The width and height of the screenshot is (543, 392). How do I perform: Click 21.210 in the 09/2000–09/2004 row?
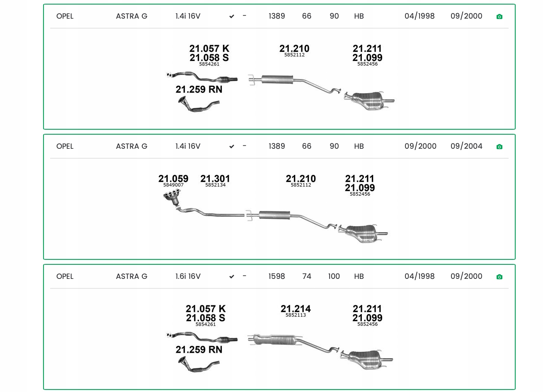301,179
